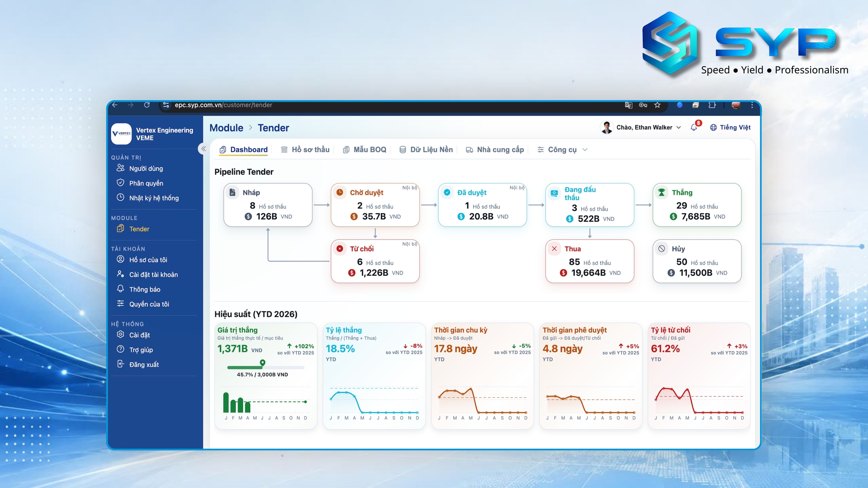Bookmark page with the star icon

pos(657,105)
